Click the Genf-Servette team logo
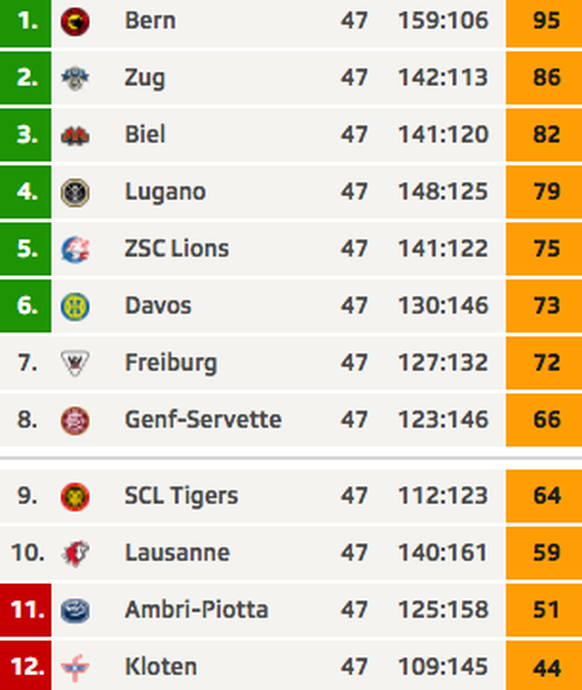This screenshot has height=690, width=582. pyautogui.click(x=75, y=420)
